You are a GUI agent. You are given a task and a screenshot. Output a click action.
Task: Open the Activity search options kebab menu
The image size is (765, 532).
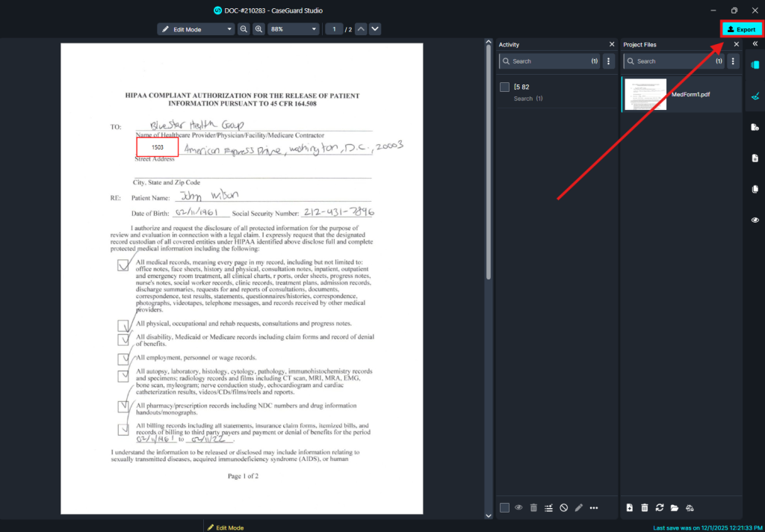pos(608,61)
